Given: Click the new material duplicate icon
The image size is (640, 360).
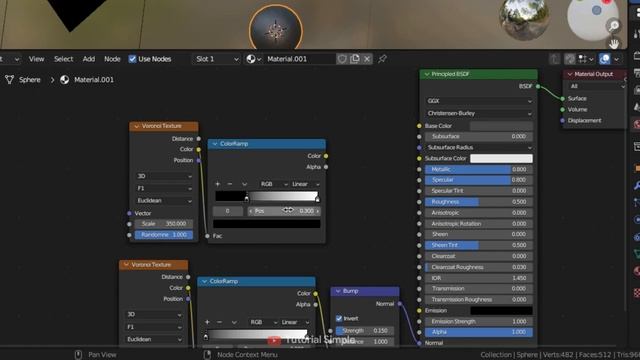Looking at the screenshot, I should point(355,59).
